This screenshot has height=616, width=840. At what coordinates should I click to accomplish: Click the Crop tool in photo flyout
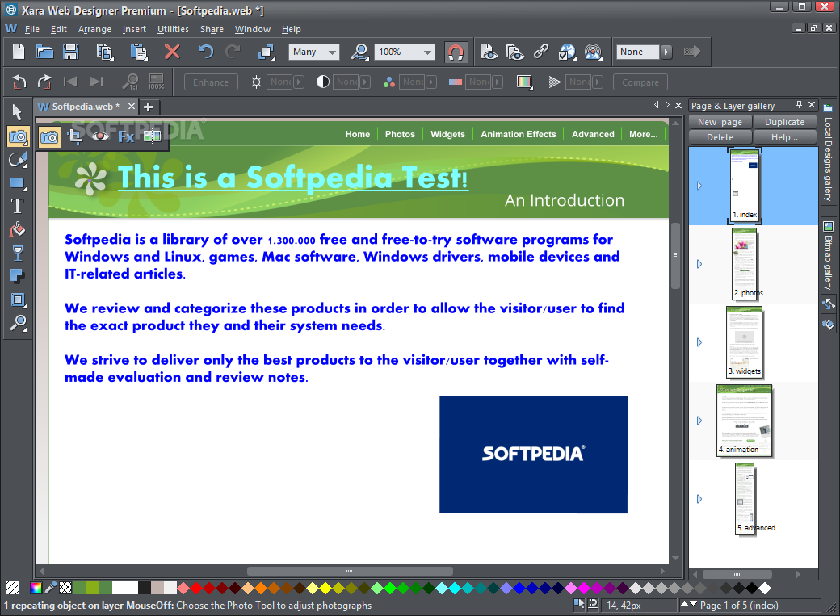tap(75, 136)
